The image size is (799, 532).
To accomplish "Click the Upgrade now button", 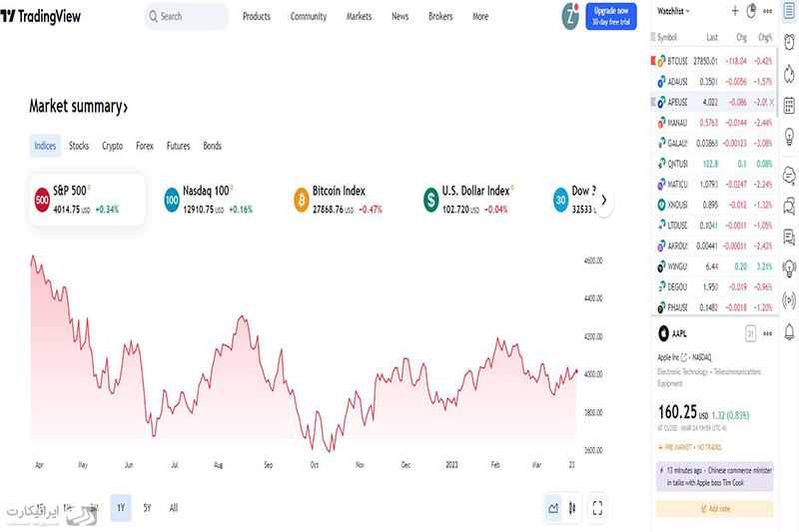I will [611, 16].
